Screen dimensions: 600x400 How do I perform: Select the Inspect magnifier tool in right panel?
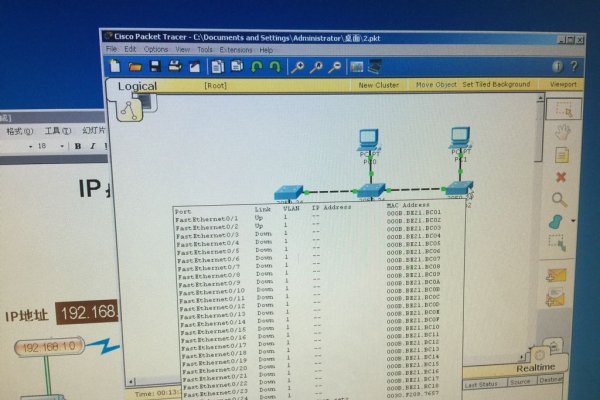tap(559, 200)
